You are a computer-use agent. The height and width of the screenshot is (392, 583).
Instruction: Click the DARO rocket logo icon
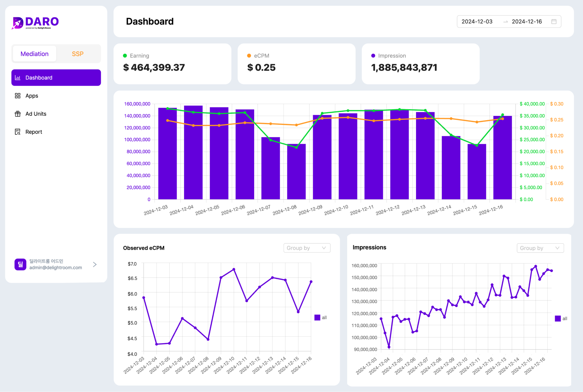(x=18, y=23)
